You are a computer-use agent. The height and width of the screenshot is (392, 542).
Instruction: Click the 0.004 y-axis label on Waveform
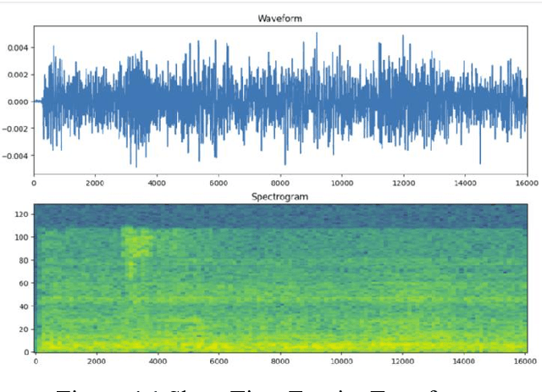[x=19, y=47]
